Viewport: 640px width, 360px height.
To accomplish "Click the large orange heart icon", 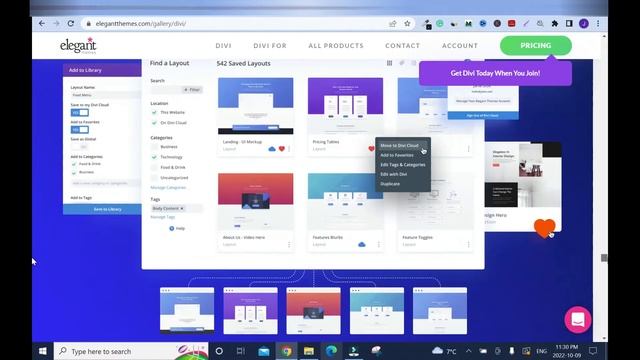I will tap(544, 228).
